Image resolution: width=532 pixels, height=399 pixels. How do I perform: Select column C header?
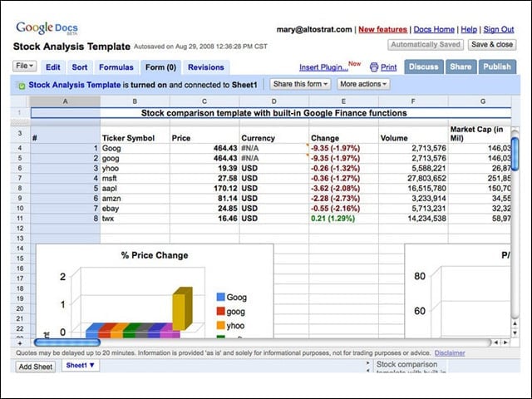(x=204, y=101)
